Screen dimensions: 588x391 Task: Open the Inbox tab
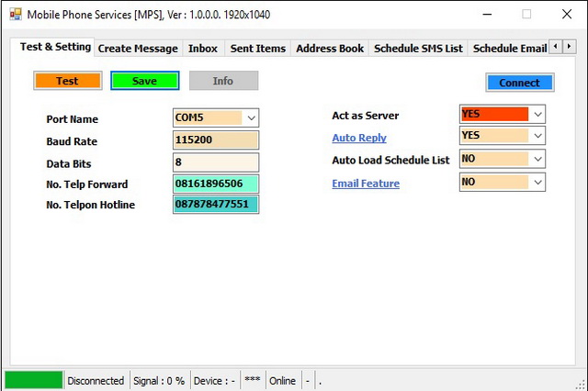pos(203,49)
